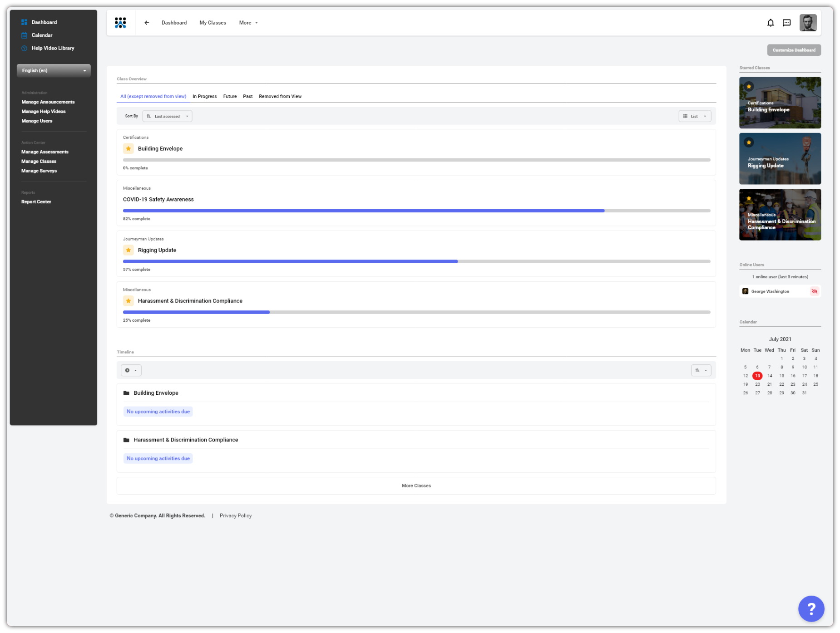840x633 pixels.
Task: Open Manage Surveys
Action: 39,171
